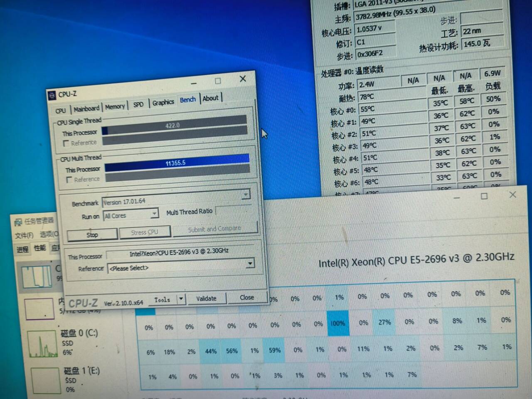This screenshot has height=399, width=532.
Task: Switch to the Graphics tab
Action: pos(163,102)
